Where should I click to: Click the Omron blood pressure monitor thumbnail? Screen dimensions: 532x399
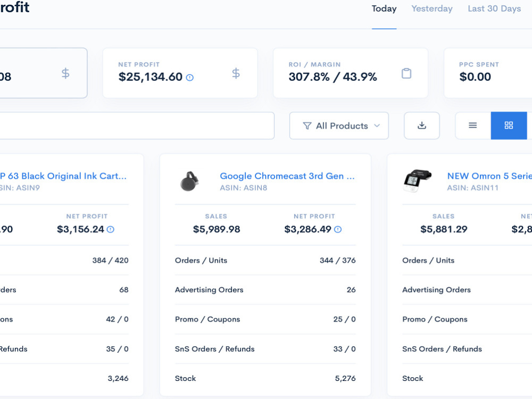click(417, 181)
